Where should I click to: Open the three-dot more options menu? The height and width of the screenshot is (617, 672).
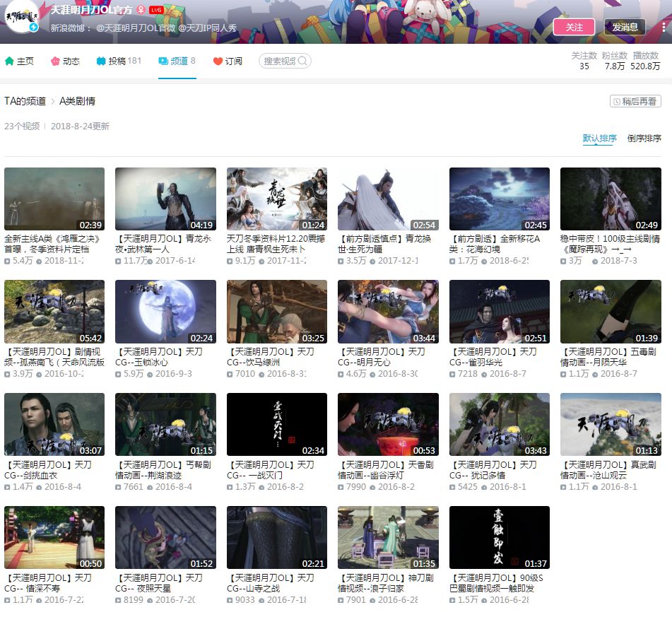[x=664, y=27]
